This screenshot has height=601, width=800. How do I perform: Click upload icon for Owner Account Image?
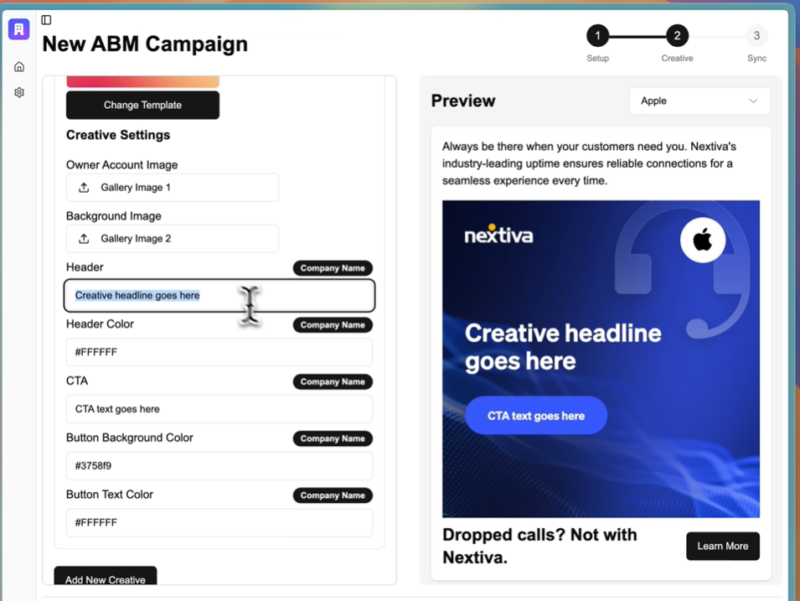tap(84, 188)
